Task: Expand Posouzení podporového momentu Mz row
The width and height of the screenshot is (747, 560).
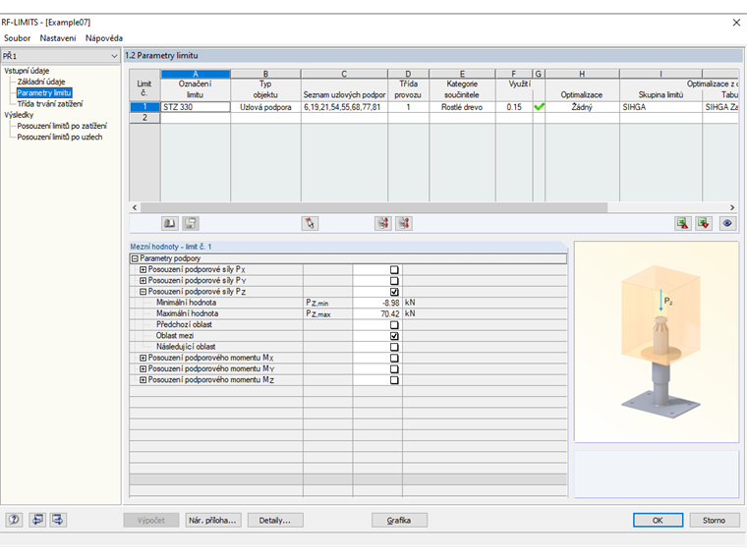Action: coord(143,380)
